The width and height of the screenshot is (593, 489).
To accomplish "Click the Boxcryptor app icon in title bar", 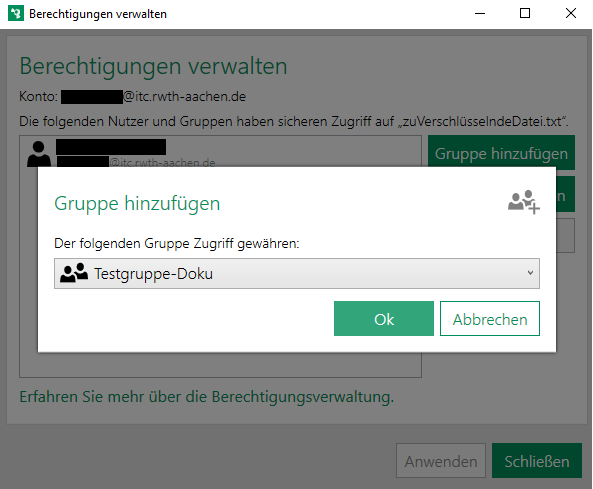I will click(x=16, y=14).
